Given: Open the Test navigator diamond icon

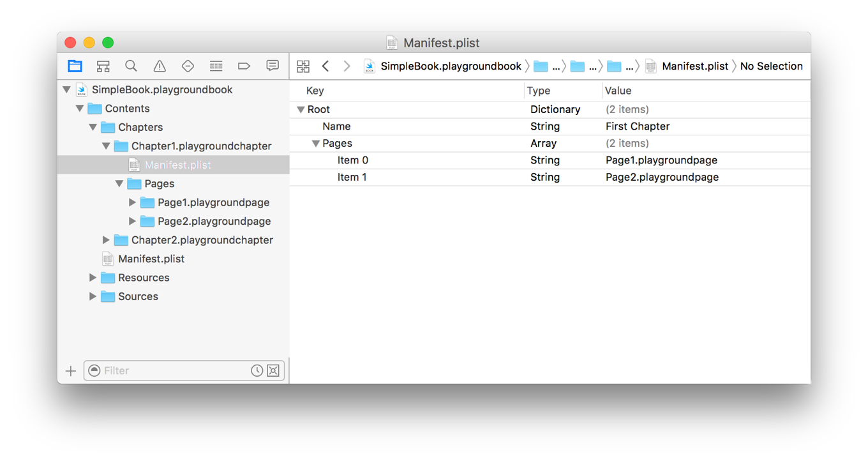Looking at the screenshot, I should (187, 66).
